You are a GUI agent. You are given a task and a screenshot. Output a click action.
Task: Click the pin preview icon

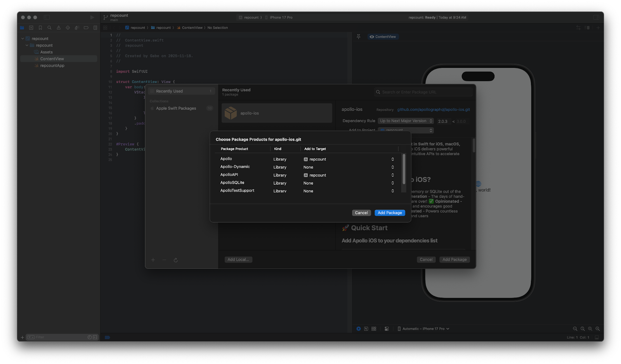pyautogui.click(x=359, y=36)
